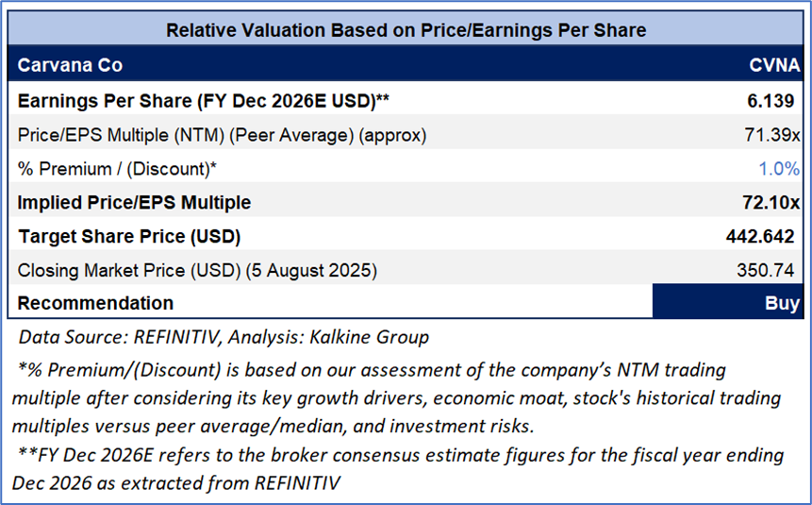Click the CVNA ticker symbol

773,66
